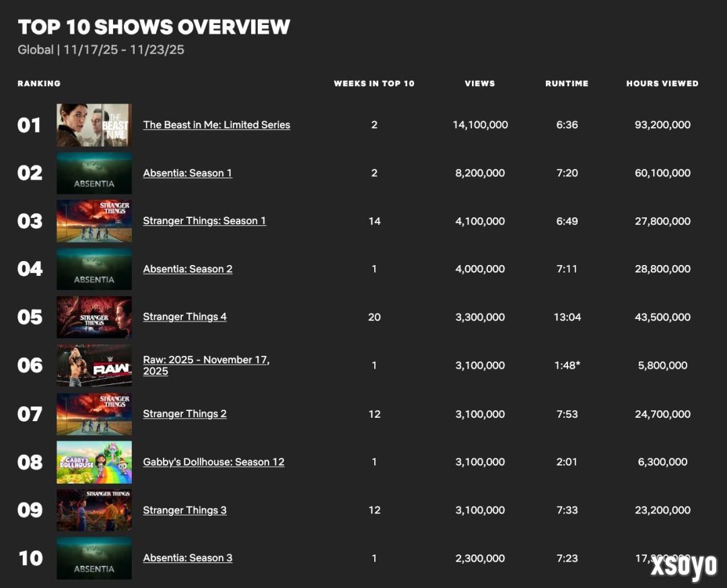Click the Absentia: Season 1 title link
This screenshot has height=588, width=727.
pos(187,173)
